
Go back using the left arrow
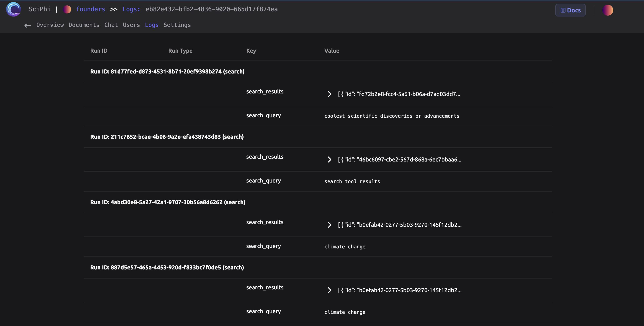[28, 25]
